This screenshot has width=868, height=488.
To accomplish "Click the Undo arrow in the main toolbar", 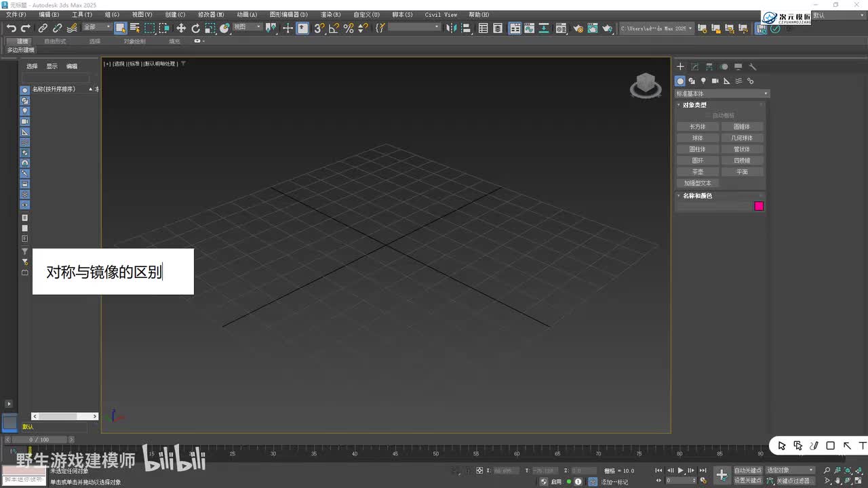I will [11, 28].
